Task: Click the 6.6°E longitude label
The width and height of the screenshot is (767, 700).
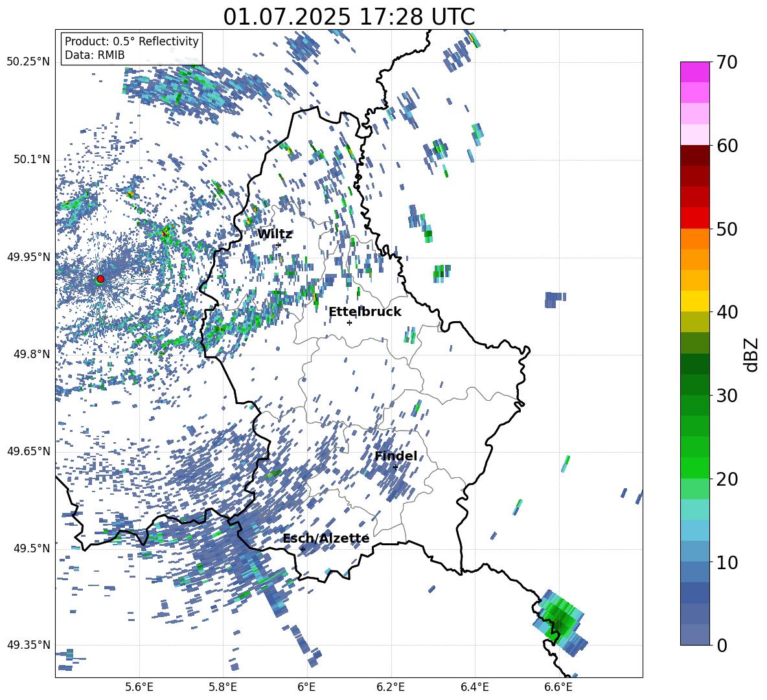Action: pos(558,687)
